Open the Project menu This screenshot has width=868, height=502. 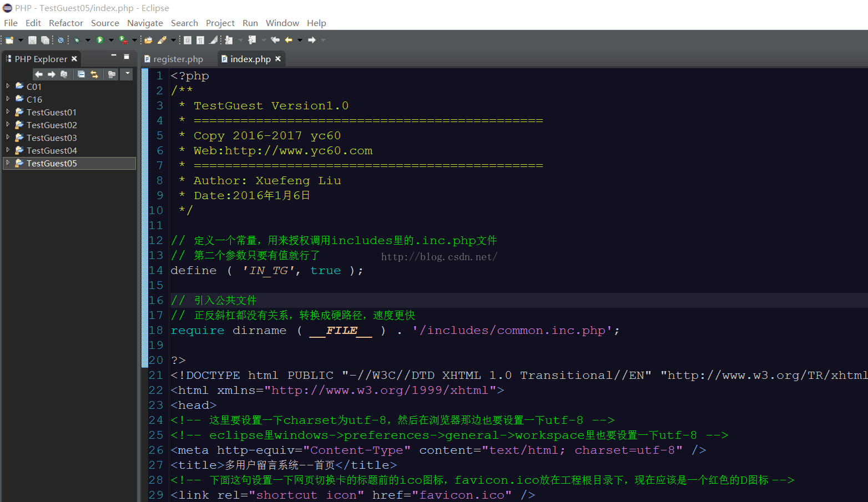[x=220, y=23]
